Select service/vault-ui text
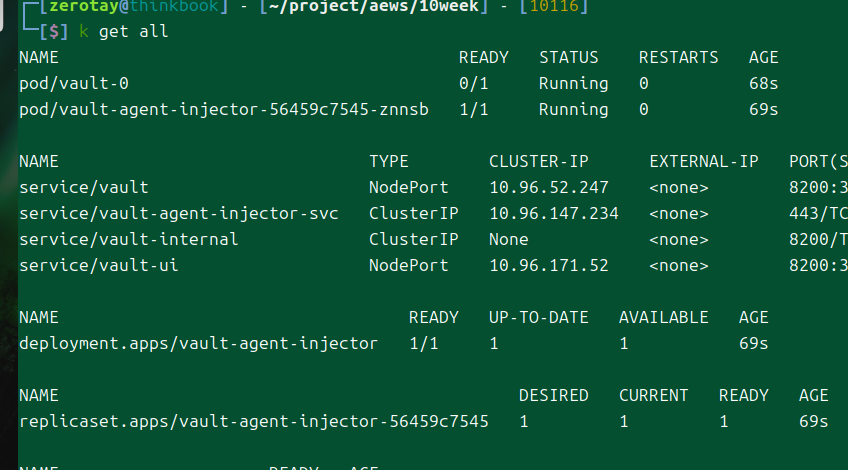848x470 pixels. 99,265
